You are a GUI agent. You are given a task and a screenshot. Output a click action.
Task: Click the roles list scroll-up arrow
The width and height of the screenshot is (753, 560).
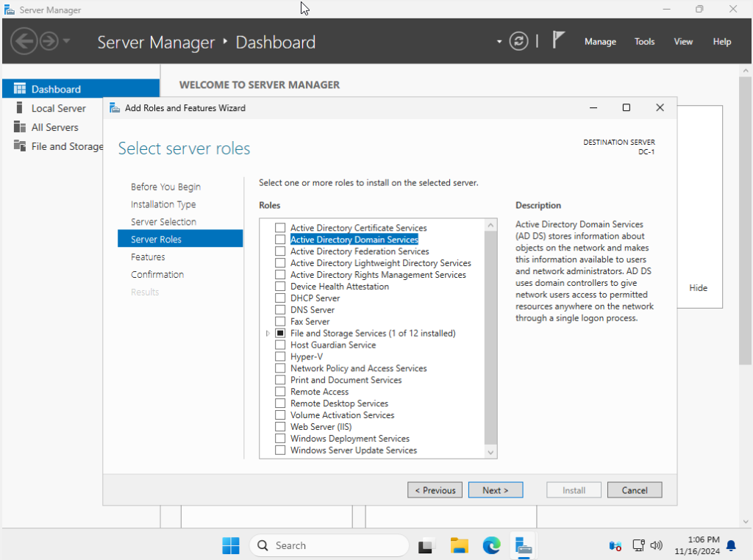pos(490,225)
